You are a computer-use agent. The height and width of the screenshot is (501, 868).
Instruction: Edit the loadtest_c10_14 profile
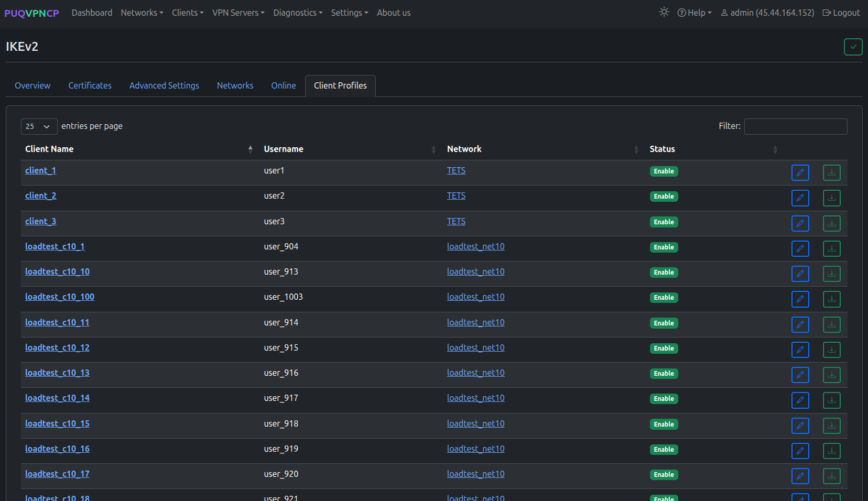click(x=800, y=400)
